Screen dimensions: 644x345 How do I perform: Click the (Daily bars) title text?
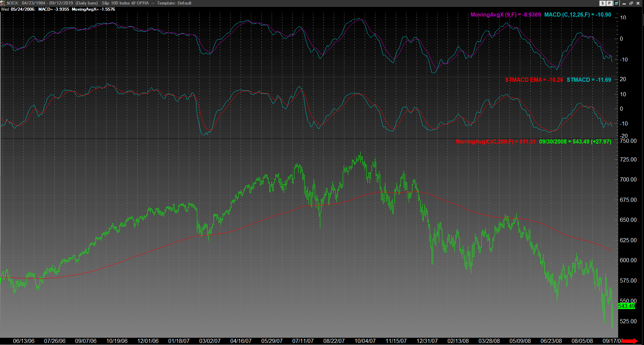(87, 3)
